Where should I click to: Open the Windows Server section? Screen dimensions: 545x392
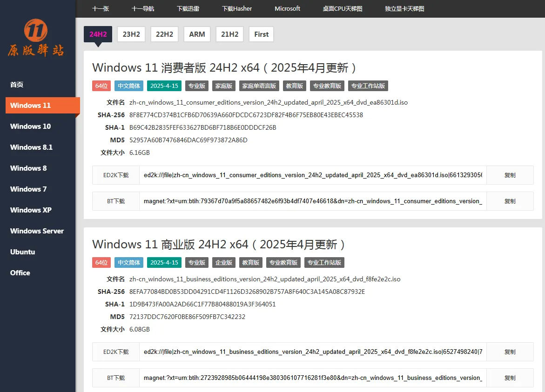37,231
